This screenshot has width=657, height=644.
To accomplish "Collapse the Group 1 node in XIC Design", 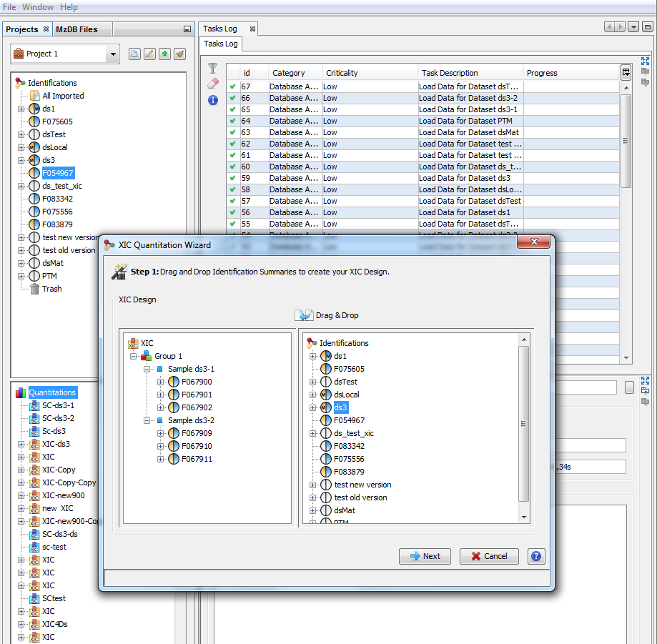I will pos(133,356).
